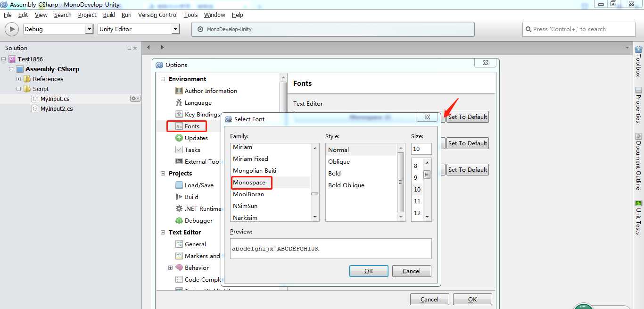The image size is (644, 309).
Task: Open the Tools menu
Action: [191, 15]
